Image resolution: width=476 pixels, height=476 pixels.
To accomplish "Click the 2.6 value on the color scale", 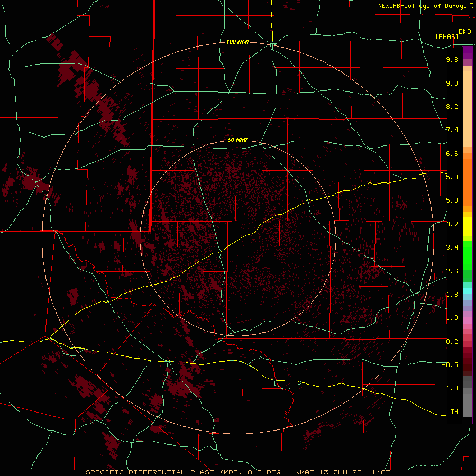I will coord(452,271).
